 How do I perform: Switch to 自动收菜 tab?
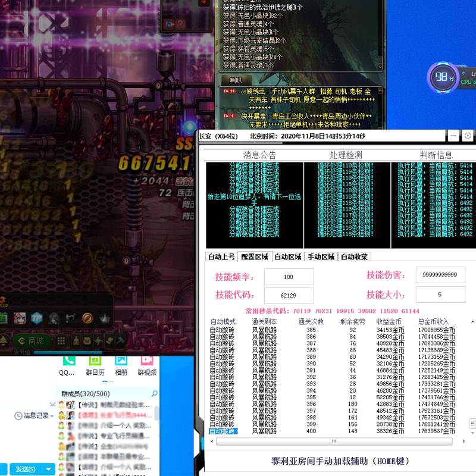[354, 257]
